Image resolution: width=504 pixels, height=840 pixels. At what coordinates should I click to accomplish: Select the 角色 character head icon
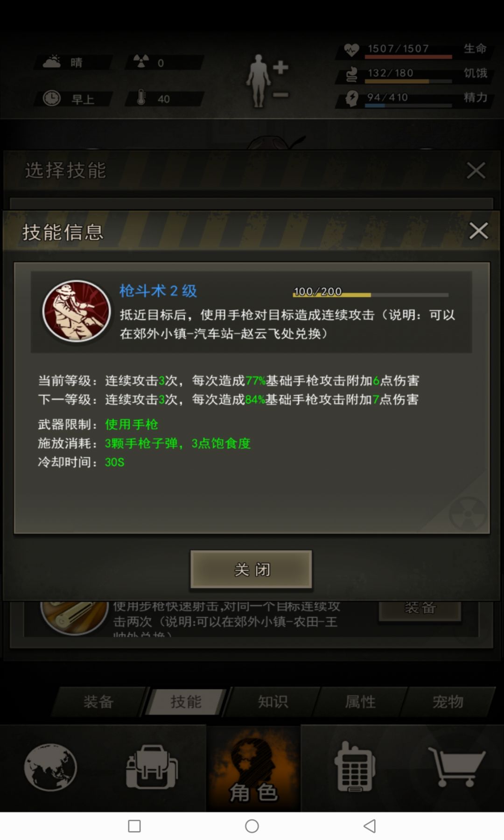click(254, 768)
